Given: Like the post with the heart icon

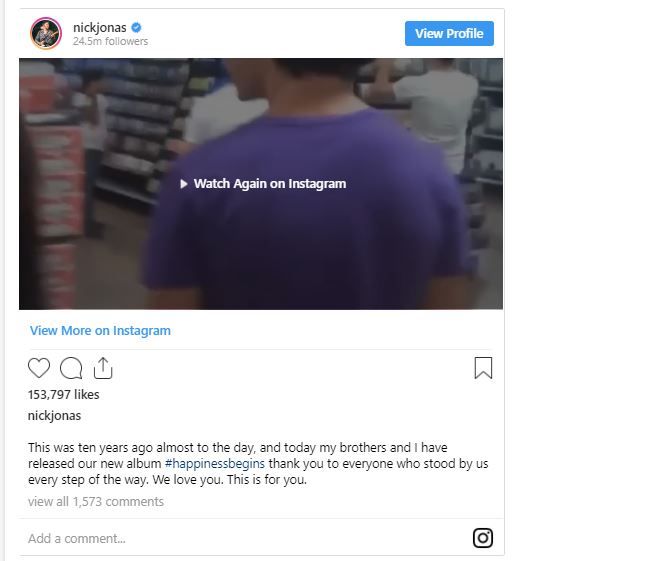Looking at the screenshot, I should [x=39, y=368].
